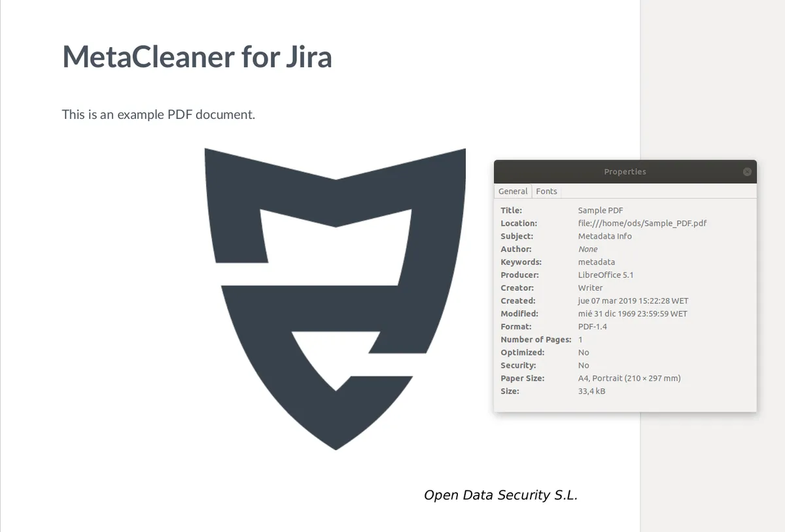
Task: Click the creator value 'Writer'
Action: point(591,288)
